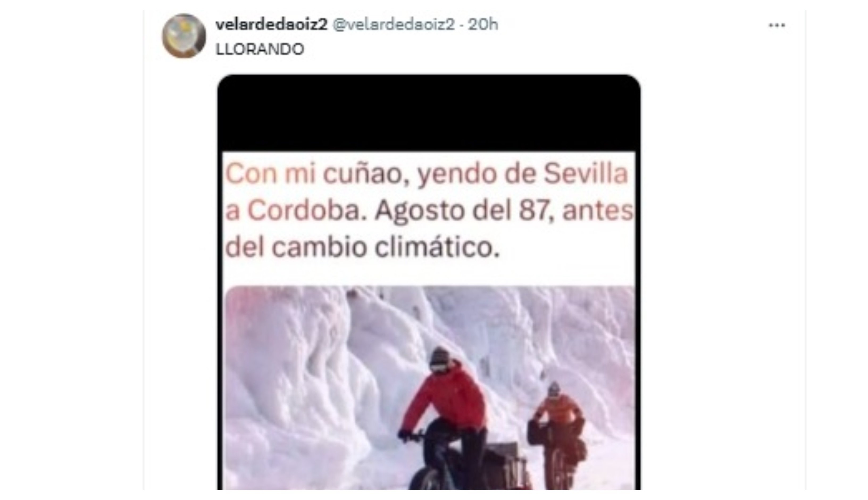Open the tweet's three-dot more options menu

pos(777,25)
